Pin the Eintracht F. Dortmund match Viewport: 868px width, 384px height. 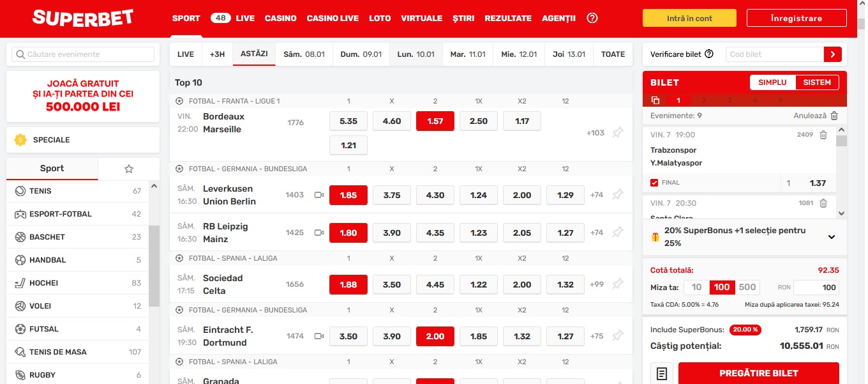(617, 336)
